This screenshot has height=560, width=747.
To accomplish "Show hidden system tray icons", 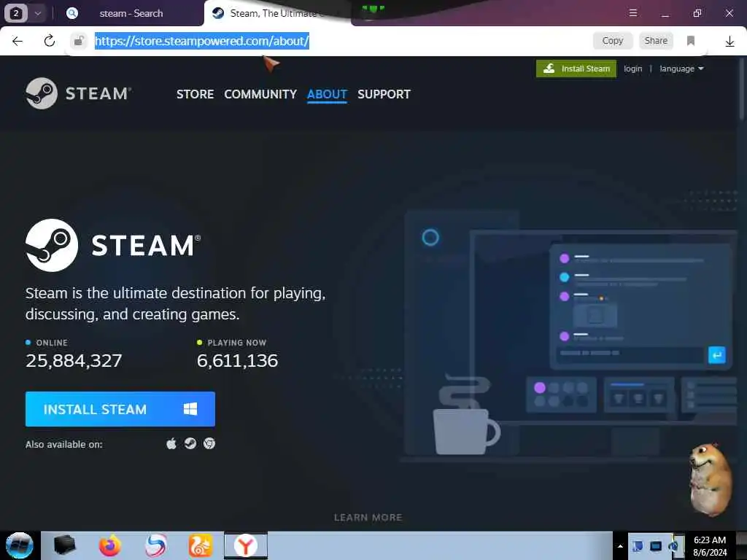I will click(x=620, y=546).
